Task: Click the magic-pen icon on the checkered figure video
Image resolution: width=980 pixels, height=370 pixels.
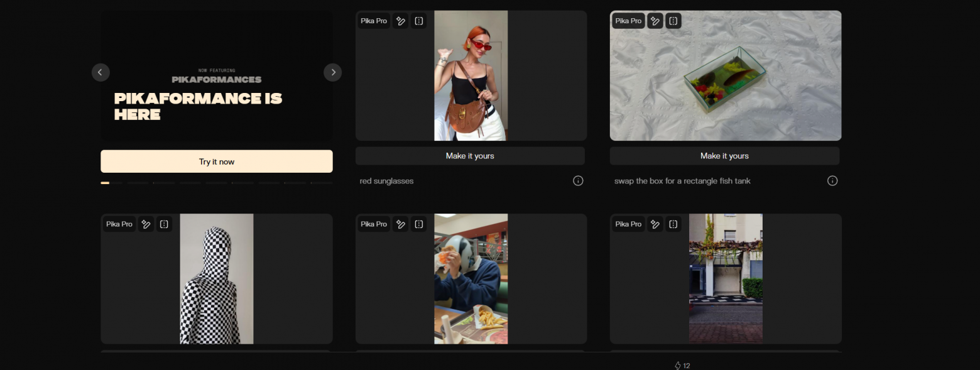Action: tap(146, 224)
